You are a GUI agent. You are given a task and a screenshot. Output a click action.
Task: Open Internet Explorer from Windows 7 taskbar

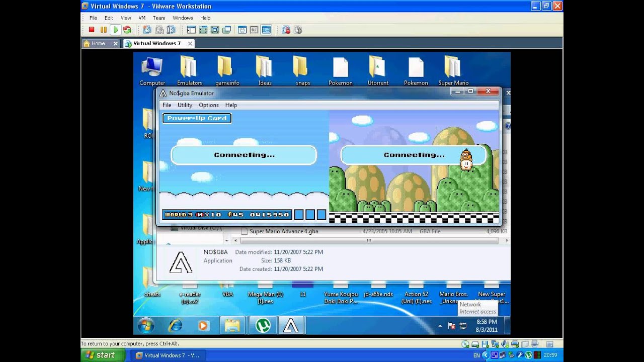tap(175, 326)
